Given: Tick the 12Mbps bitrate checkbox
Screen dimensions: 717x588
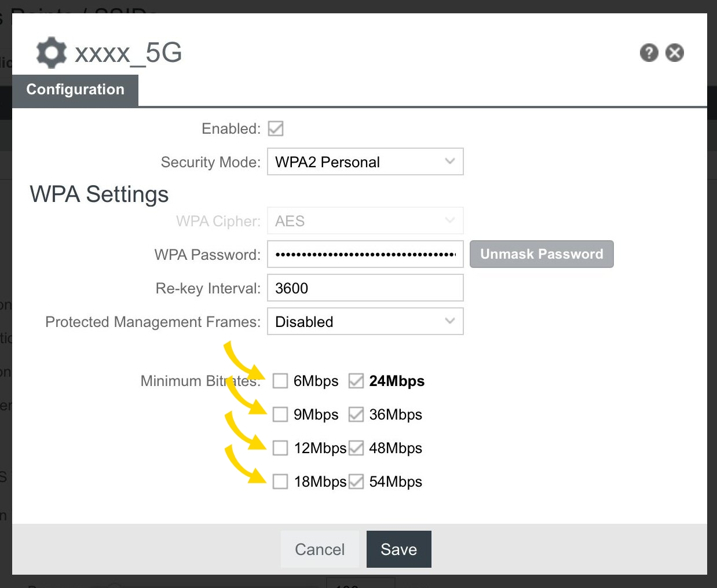Looking at the screenshot, I should click(x=280, y=448).
